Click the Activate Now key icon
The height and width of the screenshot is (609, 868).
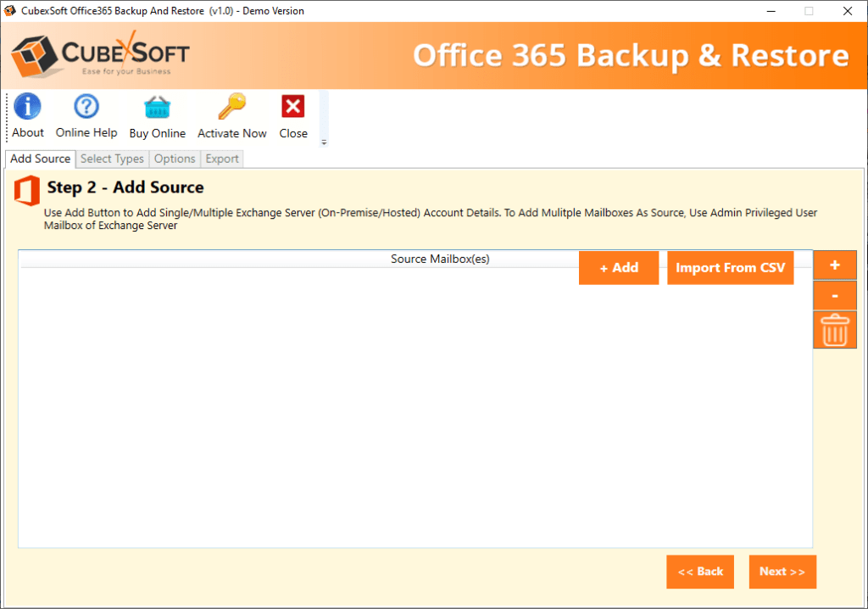click(231, 107)
